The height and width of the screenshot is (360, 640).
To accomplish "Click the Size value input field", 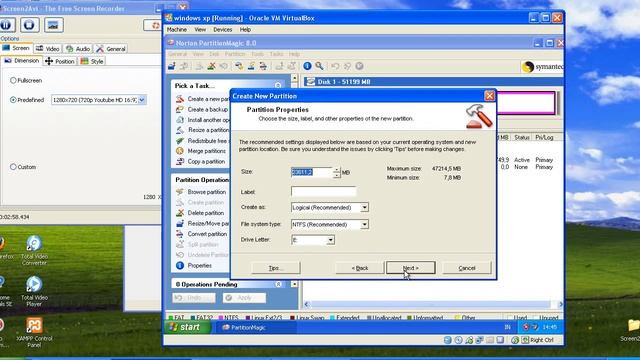I will [311, 172].
